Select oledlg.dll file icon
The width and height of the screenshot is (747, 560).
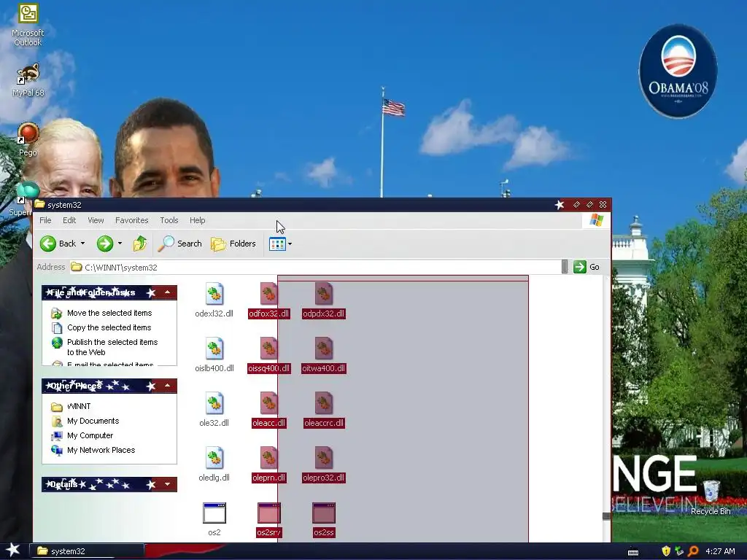214,458
